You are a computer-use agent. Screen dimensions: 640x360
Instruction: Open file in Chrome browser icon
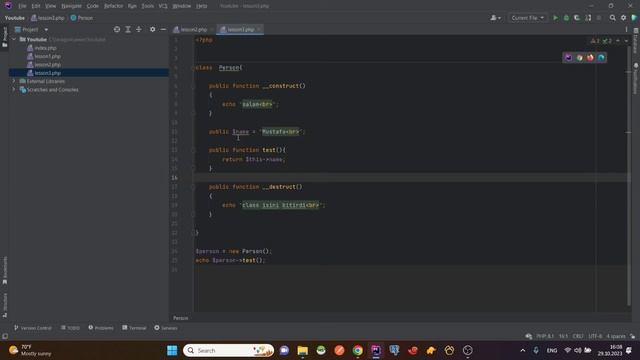point(580,58)
